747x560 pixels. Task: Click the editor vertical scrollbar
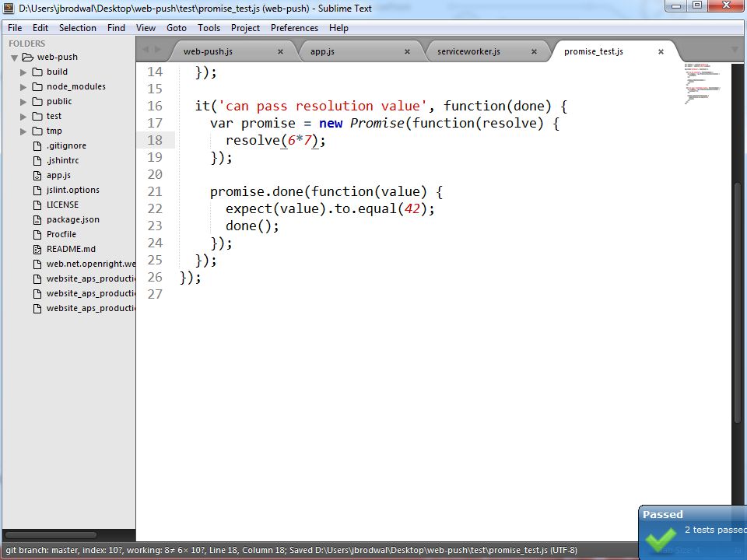coord(737,303)
